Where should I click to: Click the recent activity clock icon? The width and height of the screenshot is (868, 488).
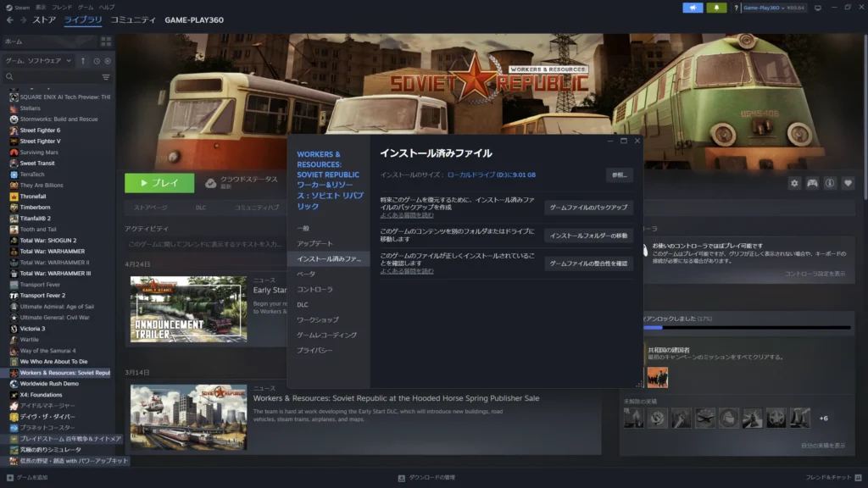[97, 61]
